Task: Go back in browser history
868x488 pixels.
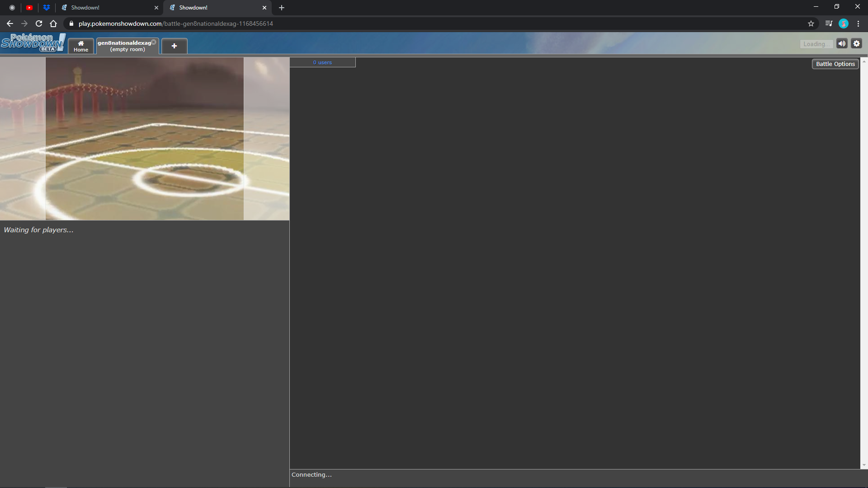Action: [x=10, y=23]
